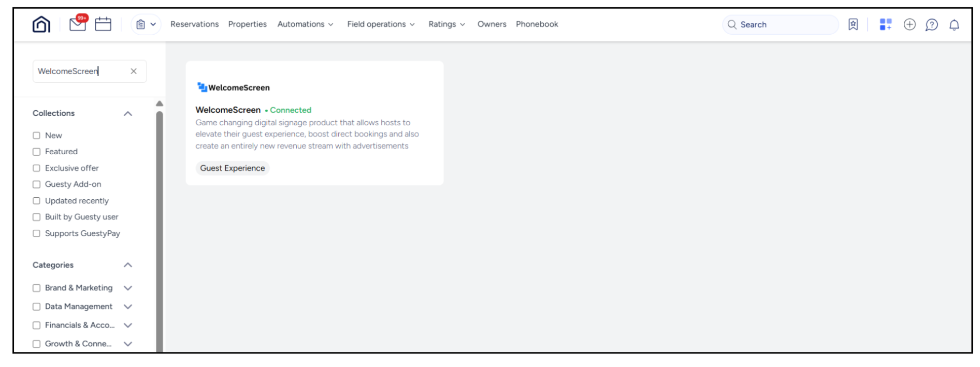
Task: Check the Financials & Acco... category
Action: pyautogui.click(x=37, y=325)
